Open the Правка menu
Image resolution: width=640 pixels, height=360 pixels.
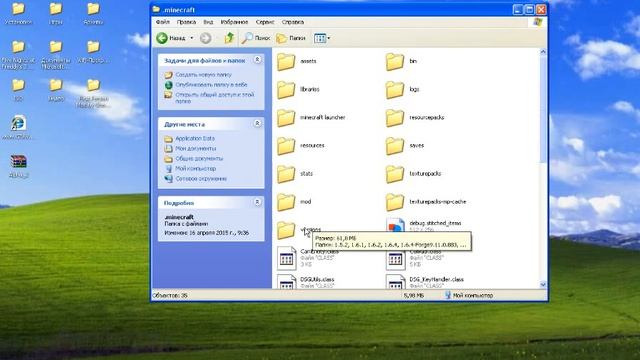(186, 22)
